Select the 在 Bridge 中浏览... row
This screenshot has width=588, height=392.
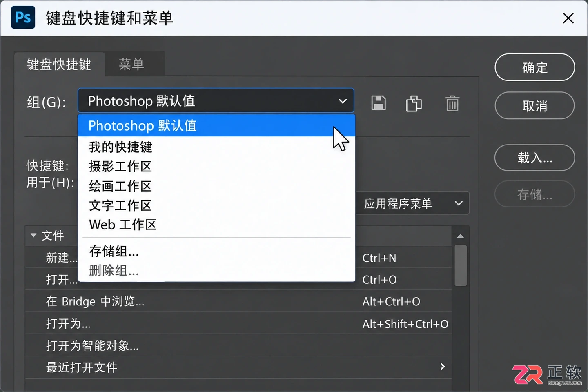coord(238,301)
